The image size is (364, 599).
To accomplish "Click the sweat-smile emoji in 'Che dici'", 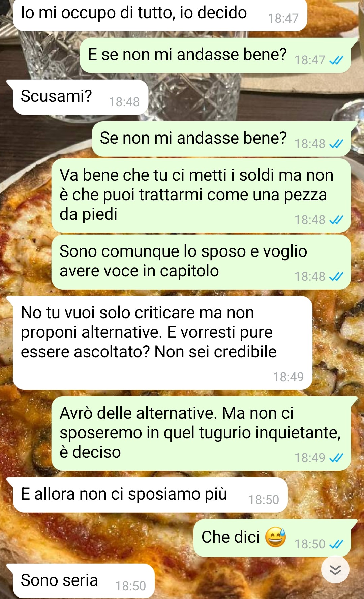I will 275,537.
